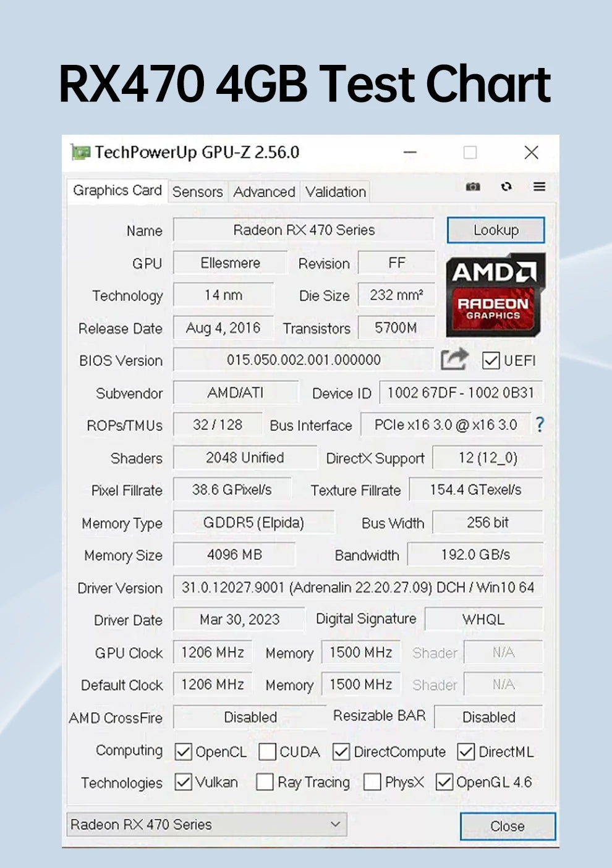
Task: Click the bus interface question mark
Action: tap(540, 424)
